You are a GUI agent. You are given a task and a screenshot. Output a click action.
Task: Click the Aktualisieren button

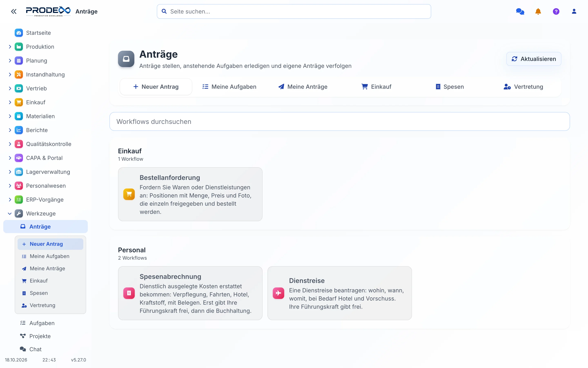[x=533, y=59]
